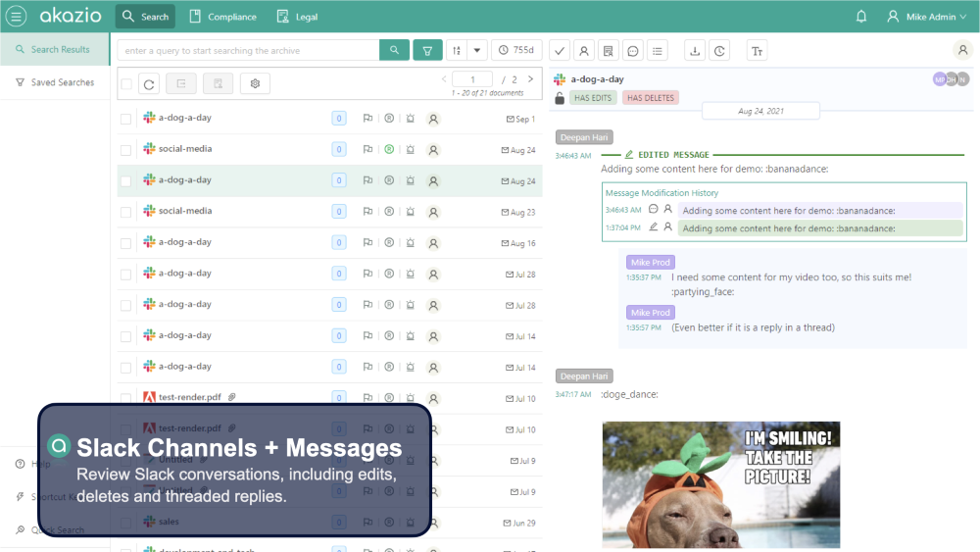Open the comments bubble in the viewer toolbar
Viewport: 980px width, 552px height.
coord(632,51)
